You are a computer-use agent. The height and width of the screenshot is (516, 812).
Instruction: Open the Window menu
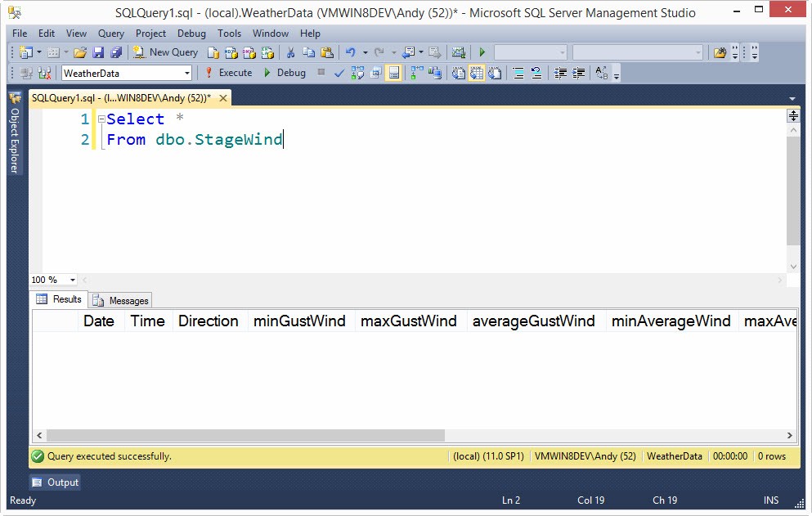(271, 34)
